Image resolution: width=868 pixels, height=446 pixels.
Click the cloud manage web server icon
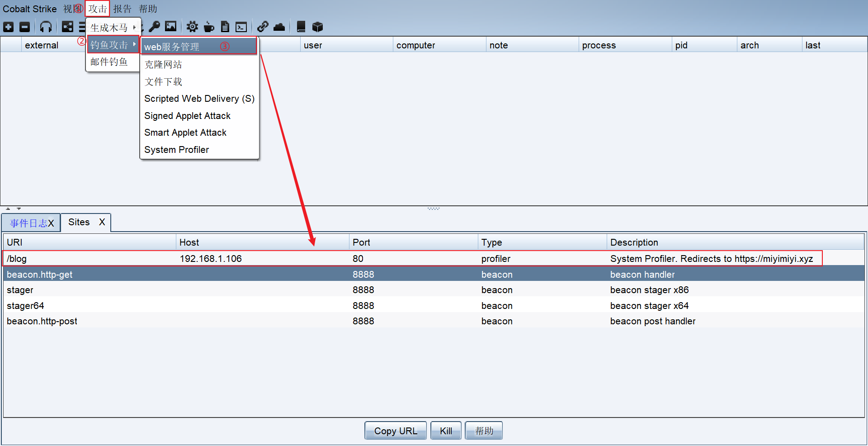tap(279, 27)
